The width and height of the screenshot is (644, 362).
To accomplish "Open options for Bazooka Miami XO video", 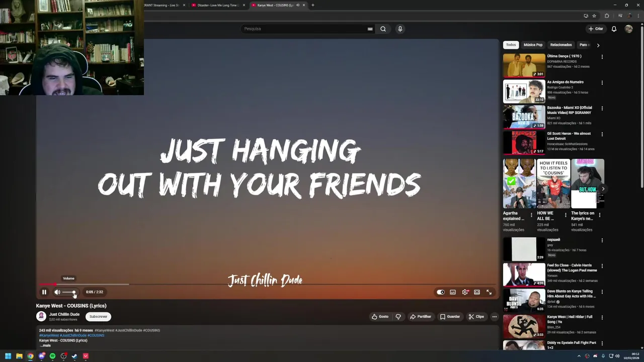I will (602, 108).
